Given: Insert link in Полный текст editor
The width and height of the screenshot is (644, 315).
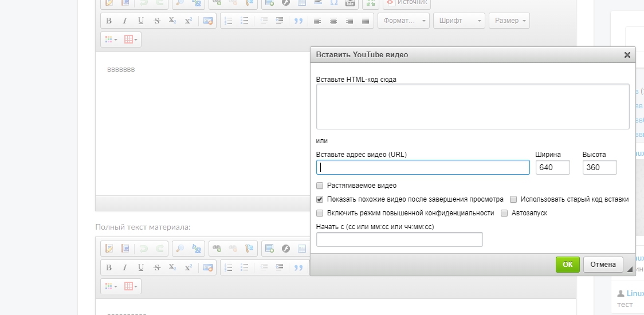Looking at the screenshot, I should click(x=217, y=249).
